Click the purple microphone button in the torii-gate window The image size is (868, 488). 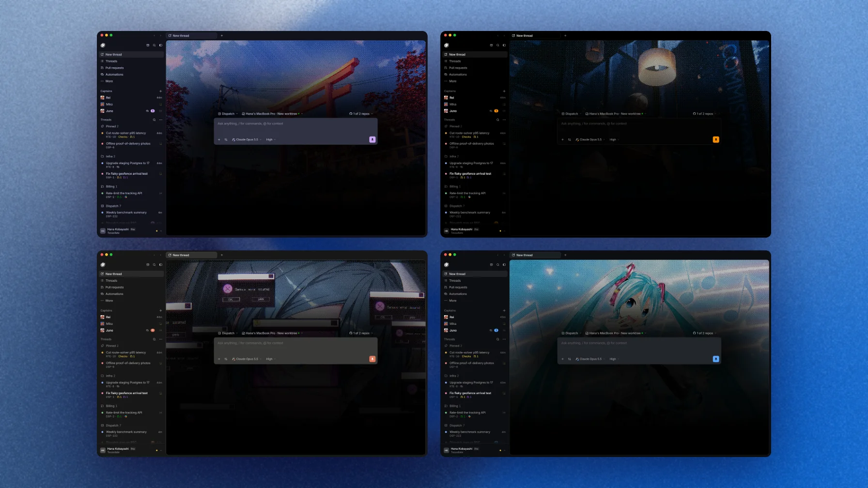pyautogui.click(x=372, y=139)
